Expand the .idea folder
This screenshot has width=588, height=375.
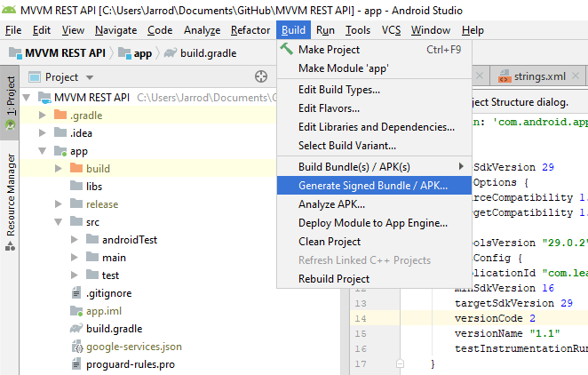[x=43, y=132]
